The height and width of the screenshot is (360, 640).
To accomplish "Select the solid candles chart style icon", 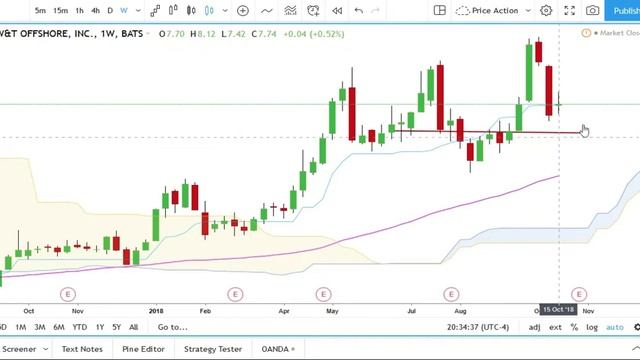I will (191, 10).
